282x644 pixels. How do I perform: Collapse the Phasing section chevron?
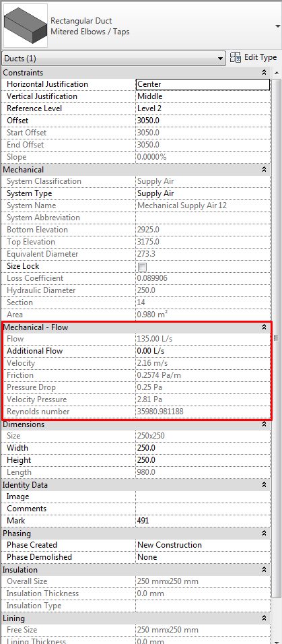point(265,534)
